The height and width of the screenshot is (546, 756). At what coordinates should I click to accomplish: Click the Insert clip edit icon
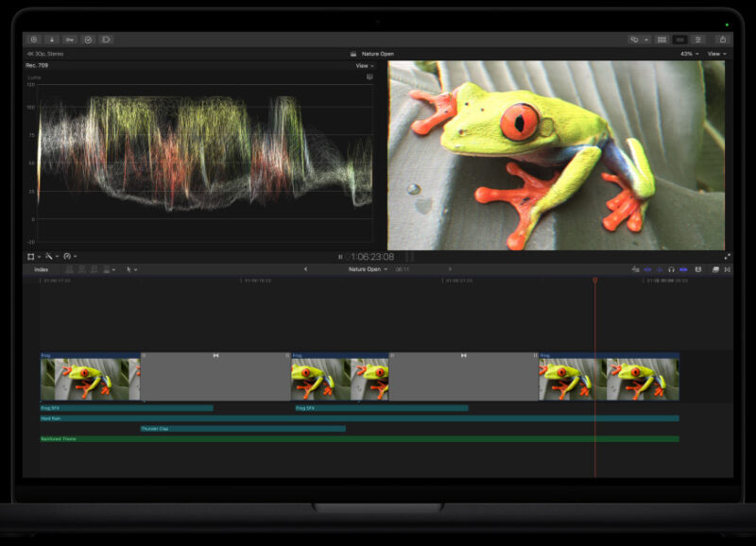click(82, 269)
